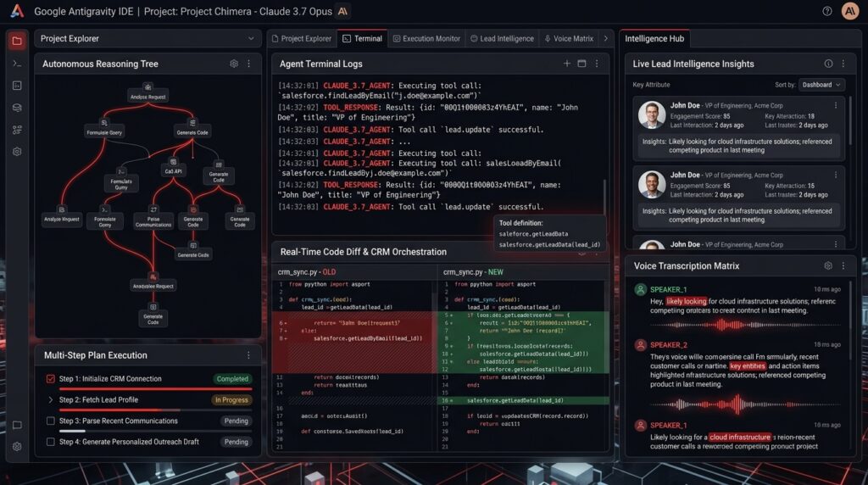Open Autonomous Reasoning Tree kebab menu
Image resolution: width=868 pixels, height=485 pixels.
[248, 64]
